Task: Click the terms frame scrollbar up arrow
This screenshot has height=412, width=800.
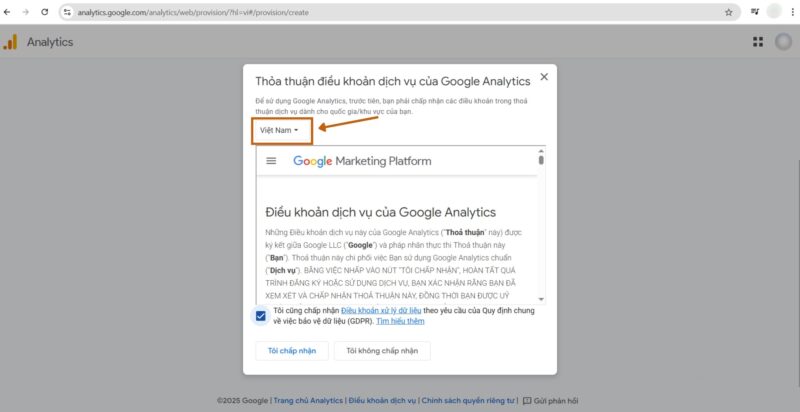Action: 541,150
